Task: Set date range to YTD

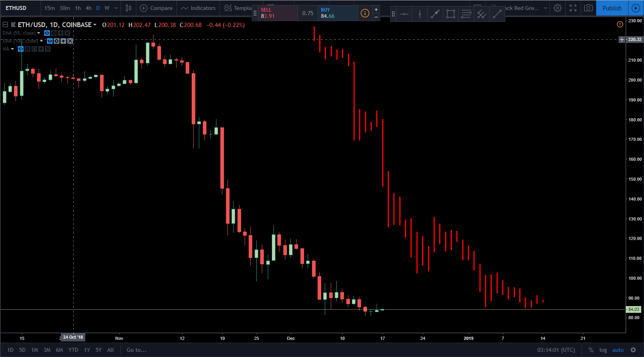Action: point(73,350)
